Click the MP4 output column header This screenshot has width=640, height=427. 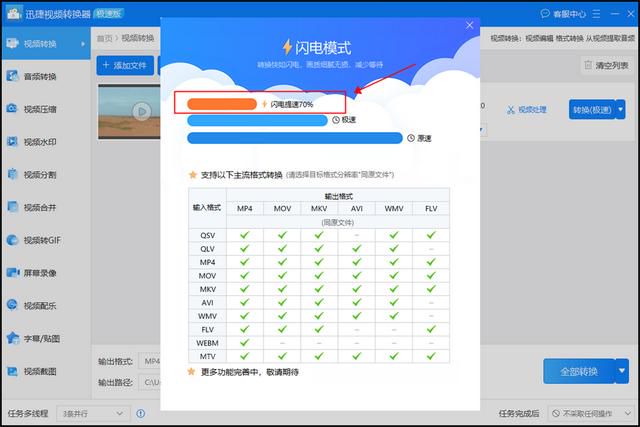click(245, 209)
